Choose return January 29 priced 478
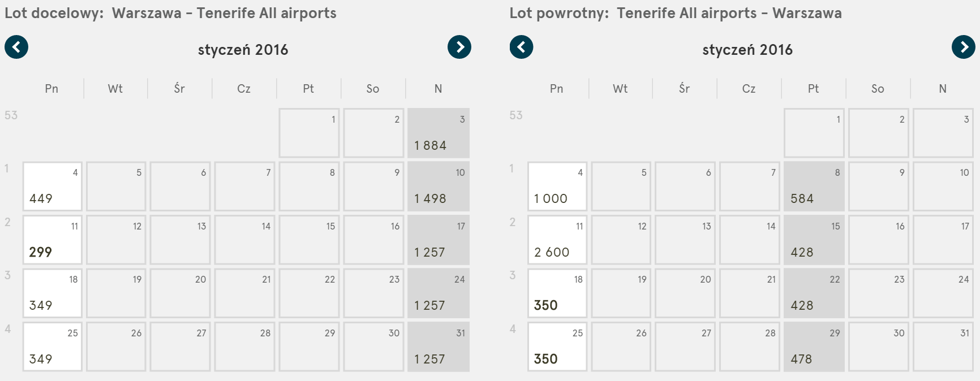This screenshot has width=980, height=381. tap(814, 347)
